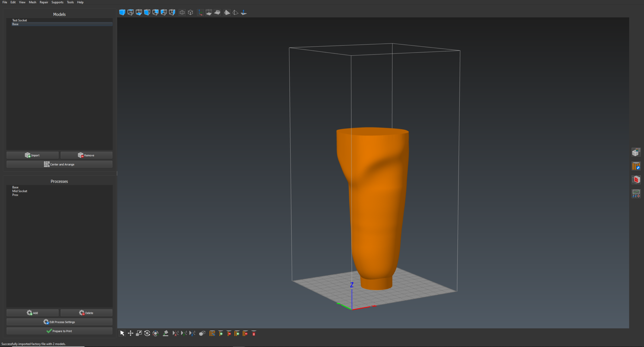The height and width of the screenshot is (347, 644).
Task: Click the Center and Arrange button
Action: [x=59, y=164]
